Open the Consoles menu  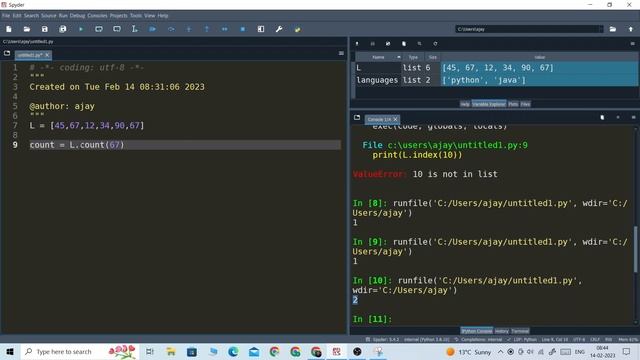(97, 16)
